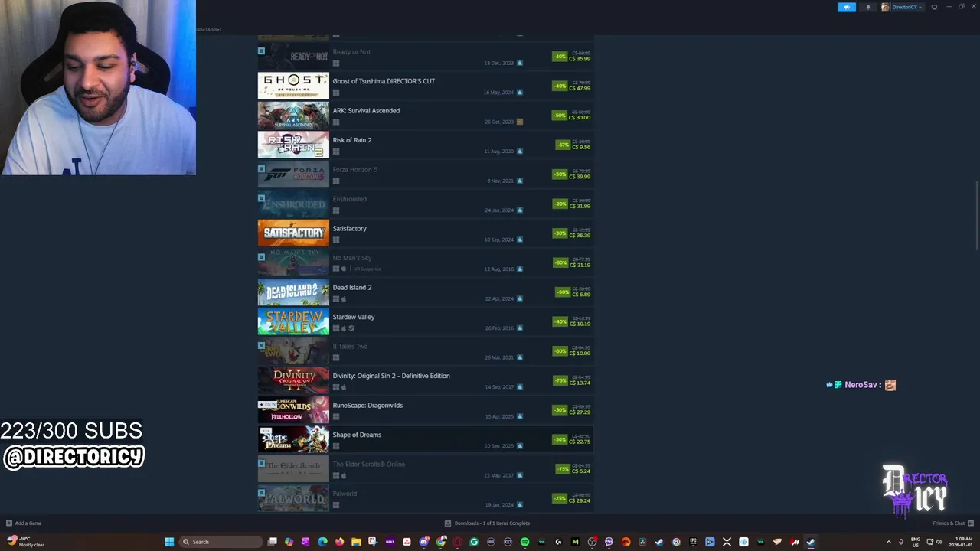This screenshot has width=980, height=551.
Task: Open the Satisfactory game title
Action: (x=349, y=228)
